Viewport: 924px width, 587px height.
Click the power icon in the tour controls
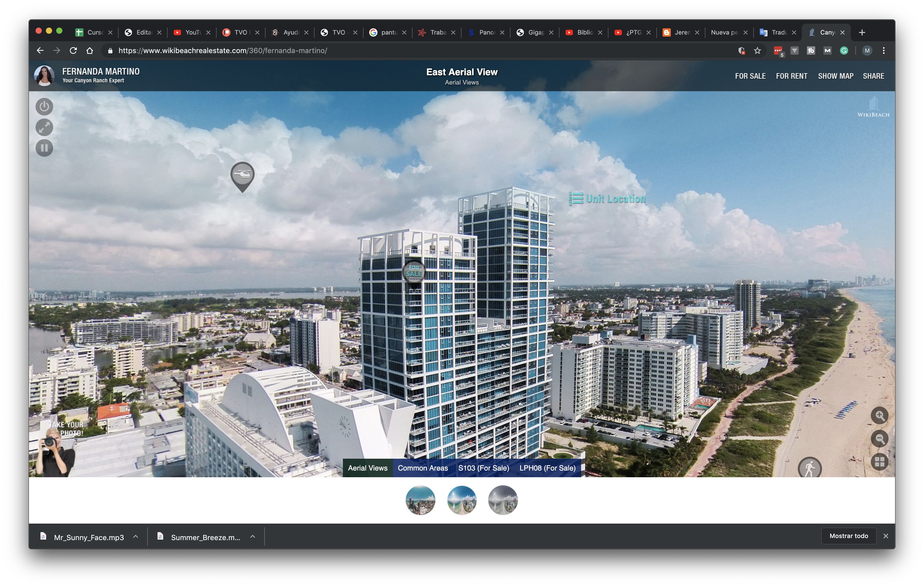[x=44, y=107]
